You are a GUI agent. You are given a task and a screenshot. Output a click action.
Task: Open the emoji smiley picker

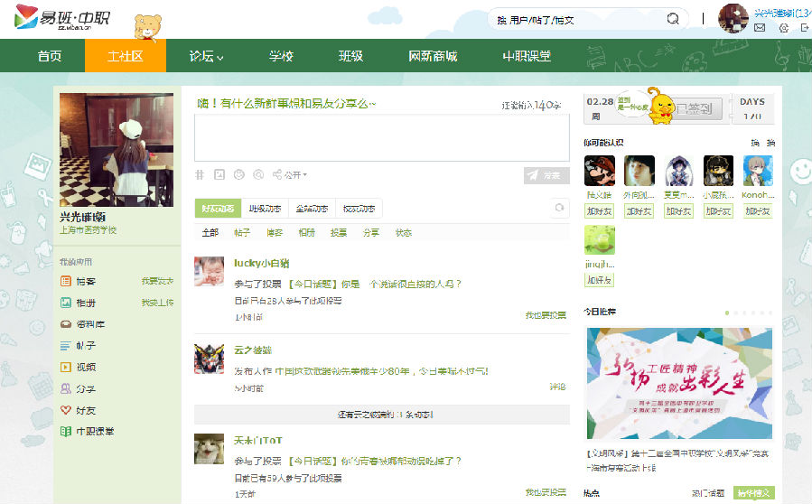[238, 174]
